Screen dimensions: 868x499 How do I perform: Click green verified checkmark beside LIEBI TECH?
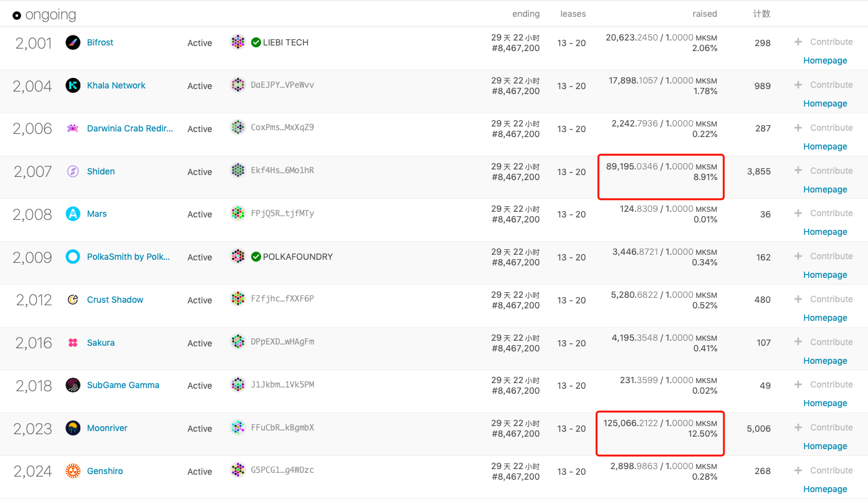[x=256, y=42]
